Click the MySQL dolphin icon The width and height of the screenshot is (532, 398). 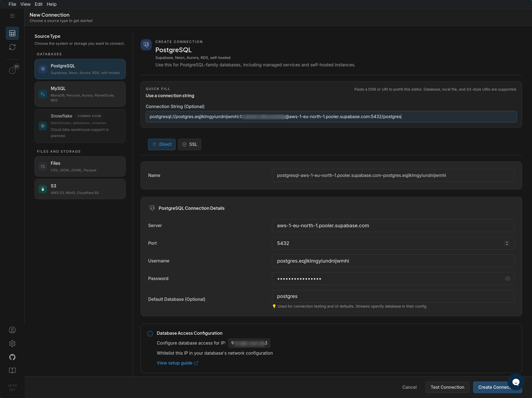click(43, 94)
